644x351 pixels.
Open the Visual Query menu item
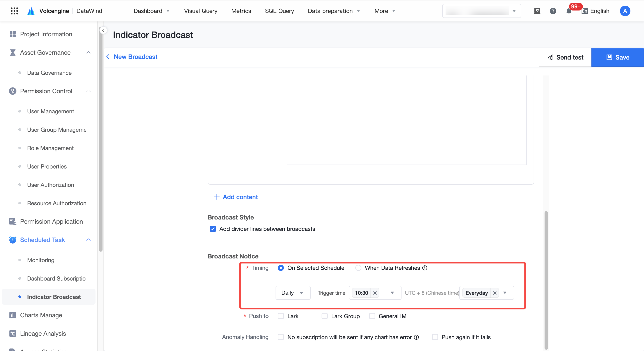click(201, 11)
